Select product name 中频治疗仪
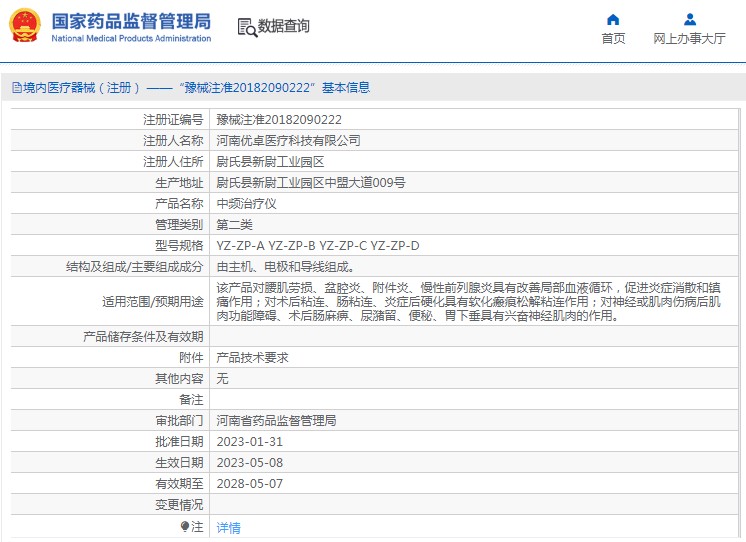746x542 pixels. [246, 203]
